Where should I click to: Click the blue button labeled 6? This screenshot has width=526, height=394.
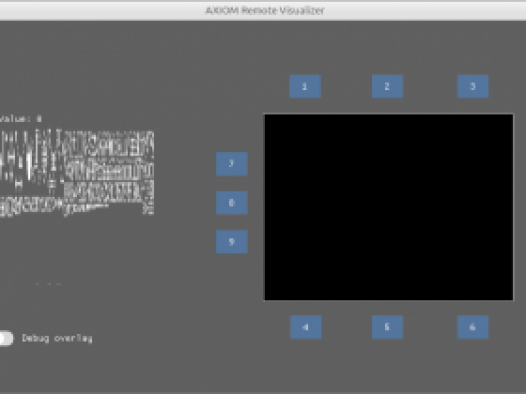pos(473,327)
